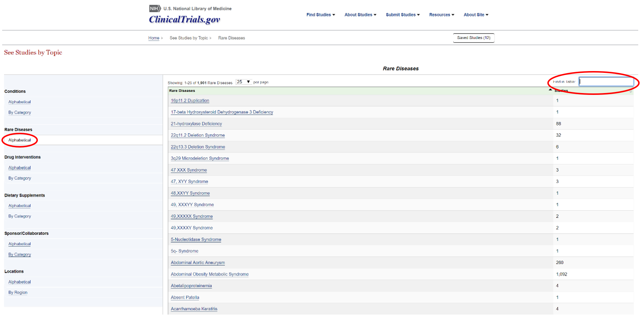This screenshot has width=644, height=316.
Task: Open 21-hydroxylase Deficiency link
Action: tap(196, 124)
